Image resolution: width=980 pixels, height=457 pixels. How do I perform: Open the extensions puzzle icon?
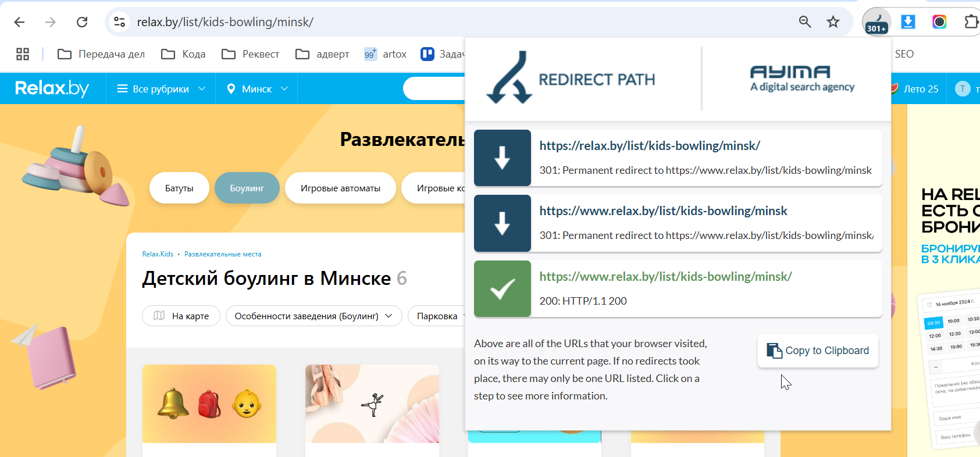[971, 22]
